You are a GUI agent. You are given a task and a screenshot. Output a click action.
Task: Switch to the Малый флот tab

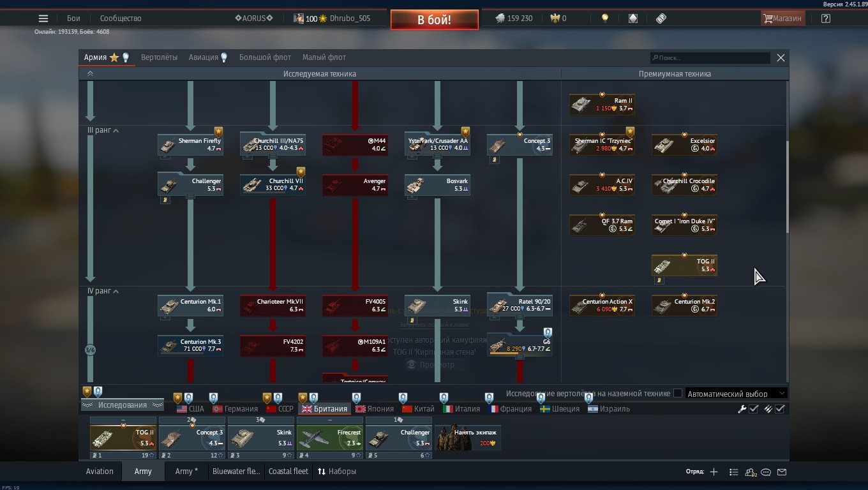point(324,57)
